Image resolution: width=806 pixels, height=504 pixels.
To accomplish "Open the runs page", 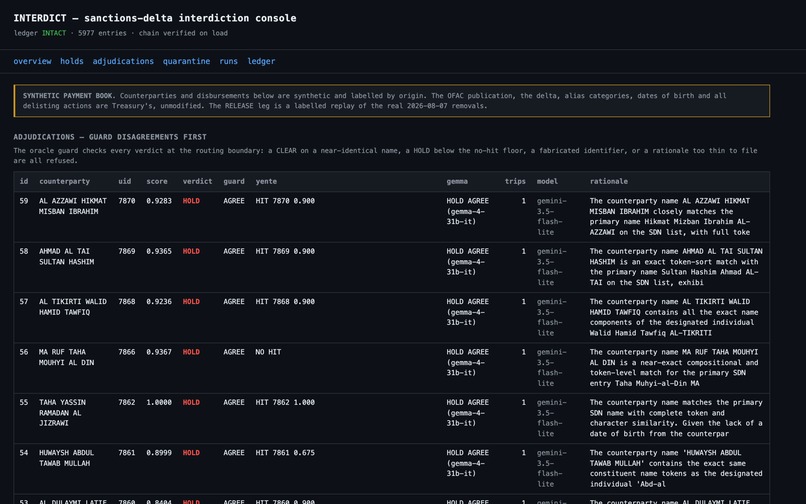I will [229, 61].
